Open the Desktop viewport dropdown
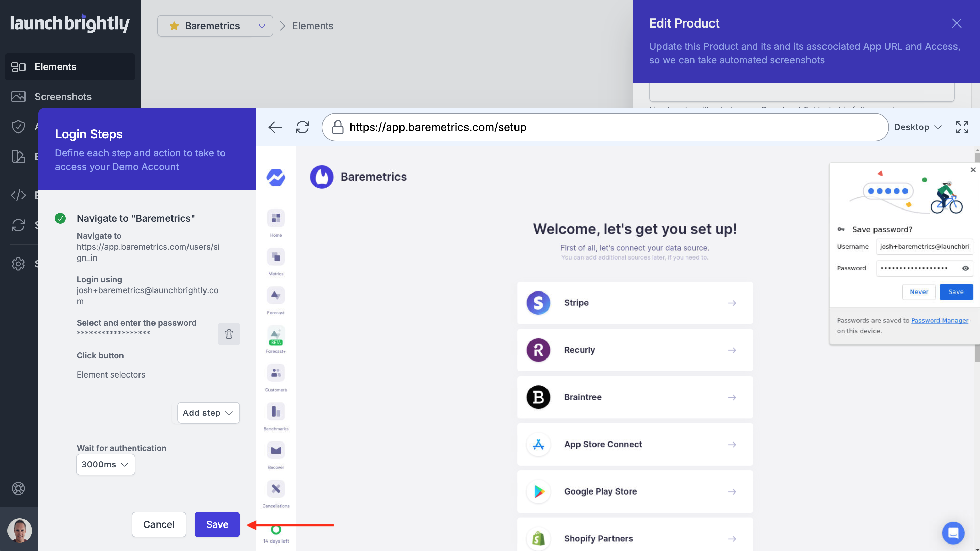This screenshot has width=980, height=551. [x=918, y=127]
